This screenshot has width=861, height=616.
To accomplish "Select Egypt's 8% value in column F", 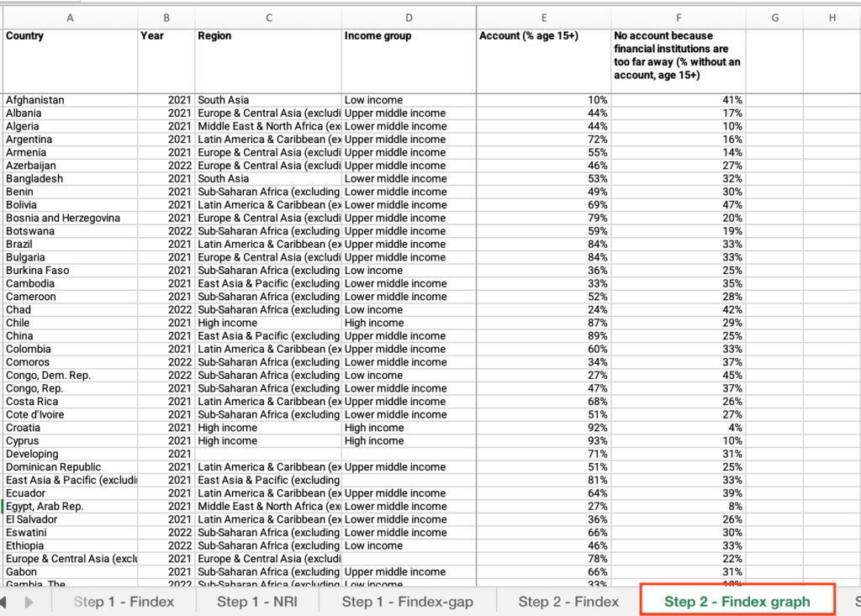I will tap(679, 507).
